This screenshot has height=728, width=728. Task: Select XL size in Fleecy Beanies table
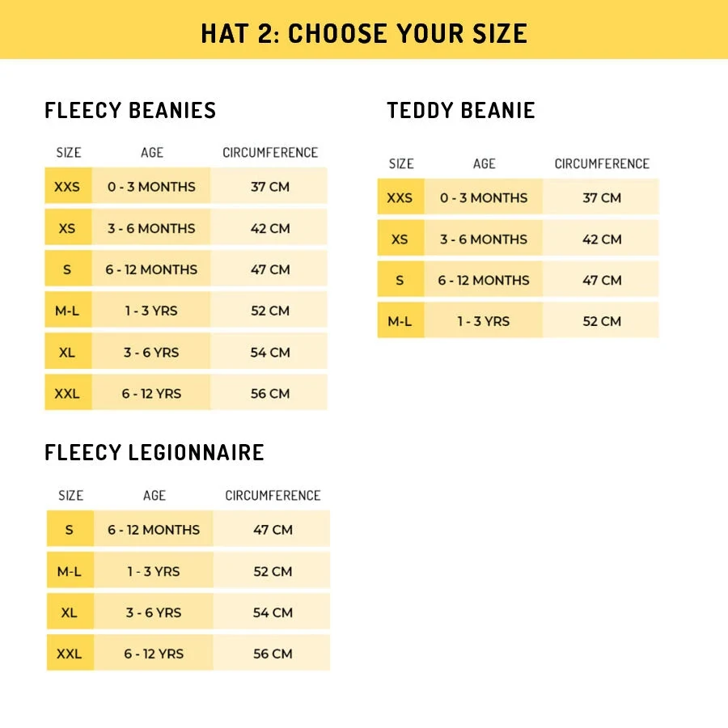click(67, 353)
